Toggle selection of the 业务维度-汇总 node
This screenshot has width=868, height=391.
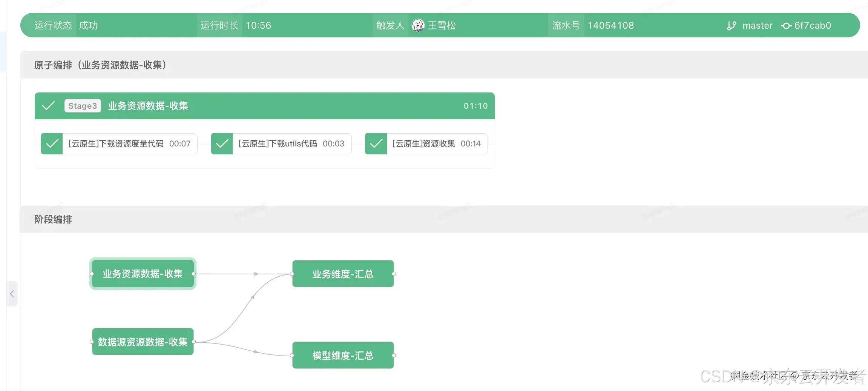click(x=342, y=274)
